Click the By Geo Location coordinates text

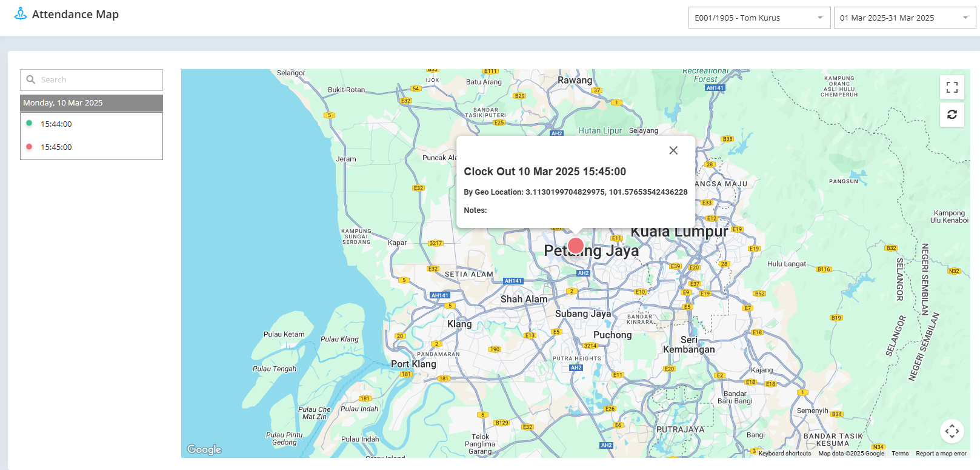coord(576,192)
